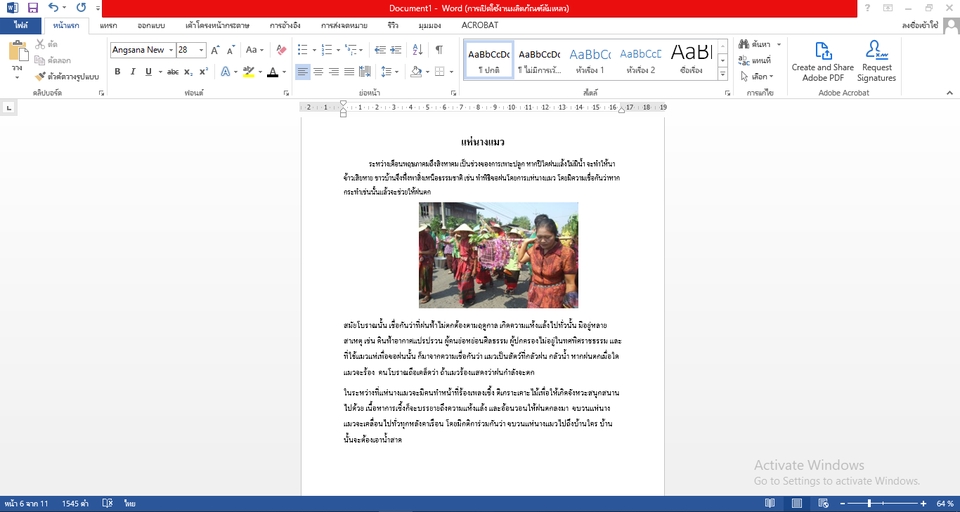960x512 pixels.
Task: Apply หัวเรื่อง 1 heading style
Action: (x=590, y=60)
